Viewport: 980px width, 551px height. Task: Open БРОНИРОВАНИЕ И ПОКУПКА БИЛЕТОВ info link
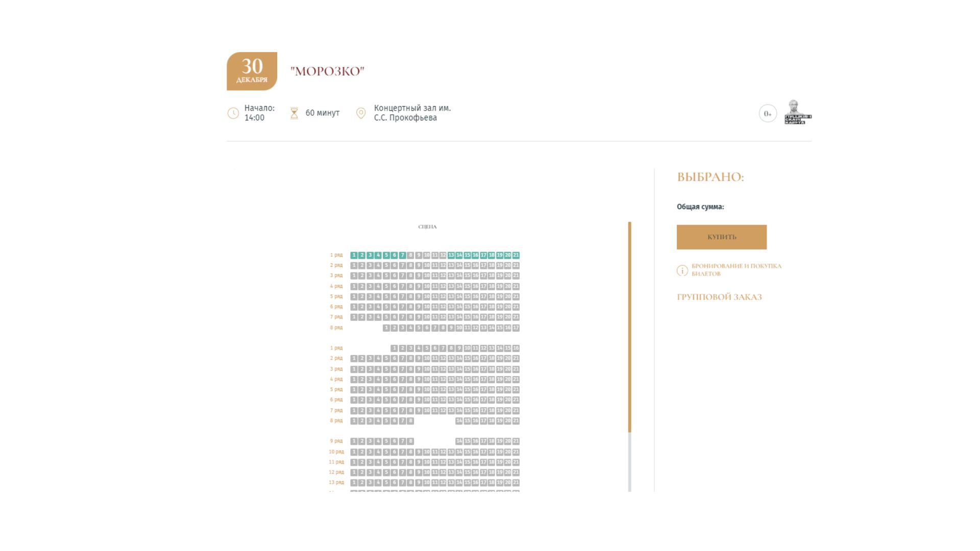[x=736, y=270]
